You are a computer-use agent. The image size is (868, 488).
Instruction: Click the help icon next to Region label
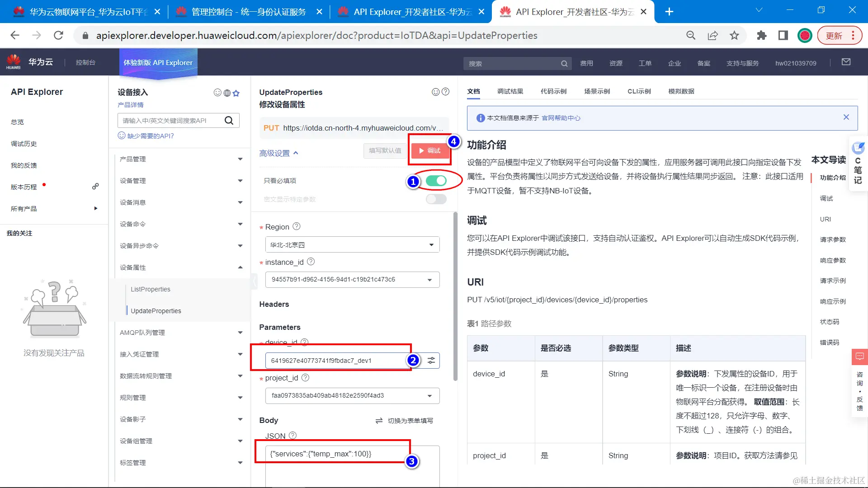pyautogui.click(x=297, y=226)
